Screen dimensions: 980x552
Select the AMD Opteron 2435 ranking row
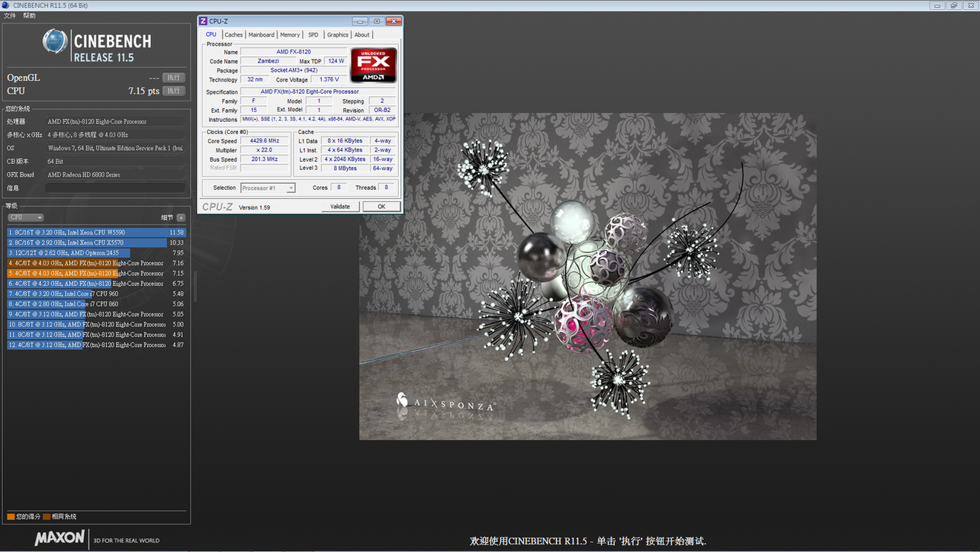(x=97, y=253)
